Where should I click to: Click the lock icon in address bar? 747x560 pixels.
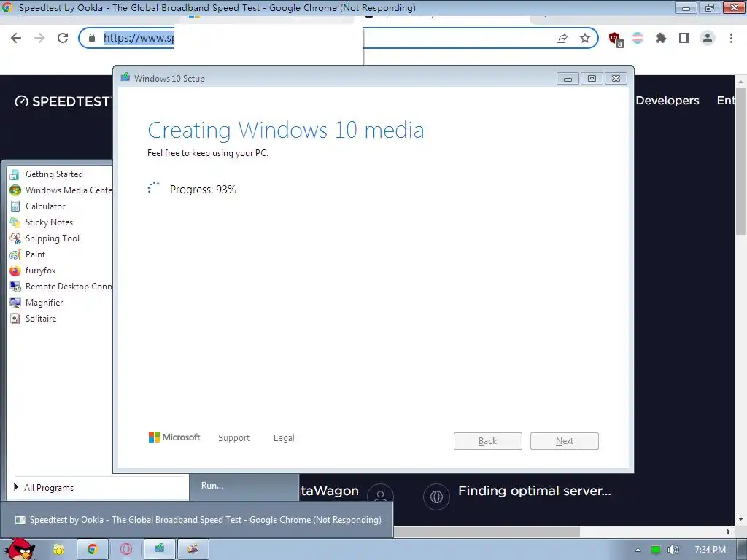point(92,38)
